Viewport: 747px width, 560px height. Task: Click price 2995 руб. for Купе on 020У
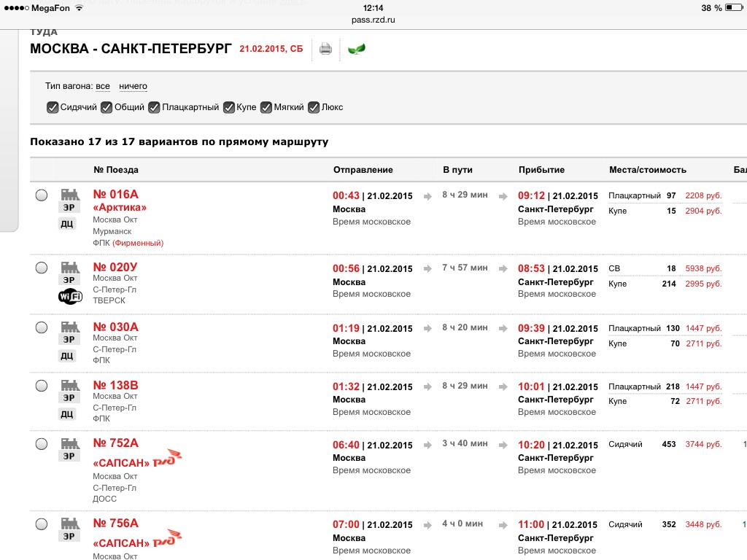704,284
